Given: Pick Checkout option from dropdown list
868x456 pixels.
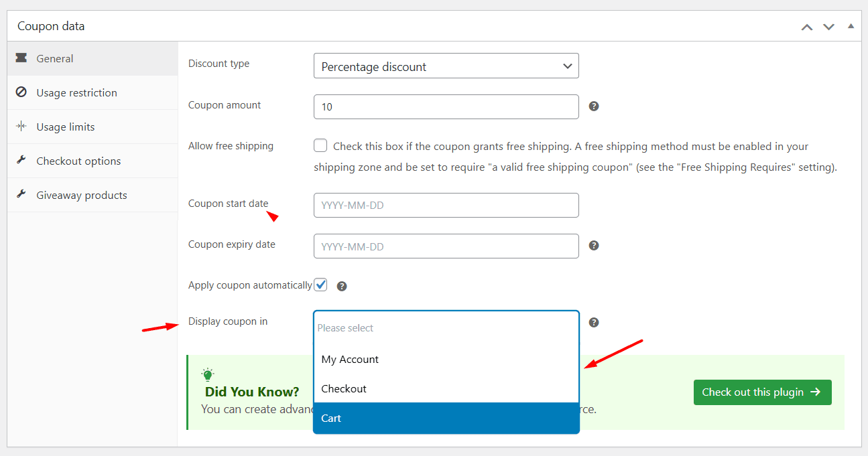Looking at the screenshot, I should point(446,389).
